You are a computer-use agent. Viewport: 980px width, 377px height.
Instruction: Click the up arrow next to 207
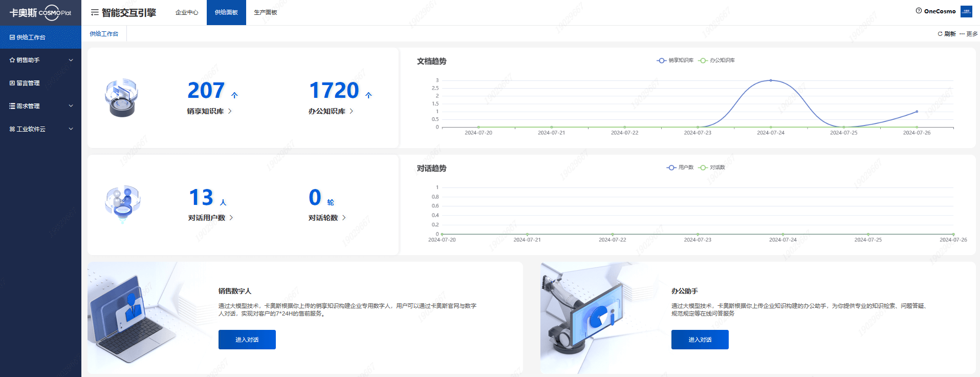click(x=234, y=95)
